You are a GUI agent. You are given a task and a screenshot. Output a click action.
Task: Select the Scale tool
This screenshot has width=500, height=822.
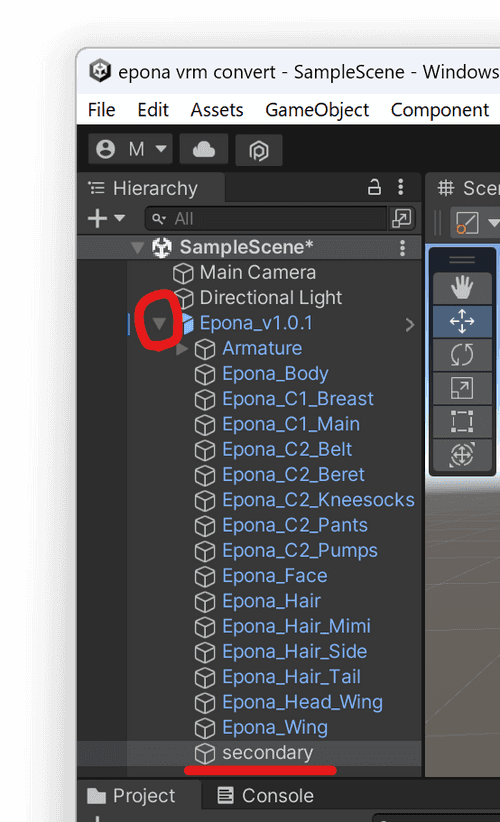pos(462,388)
